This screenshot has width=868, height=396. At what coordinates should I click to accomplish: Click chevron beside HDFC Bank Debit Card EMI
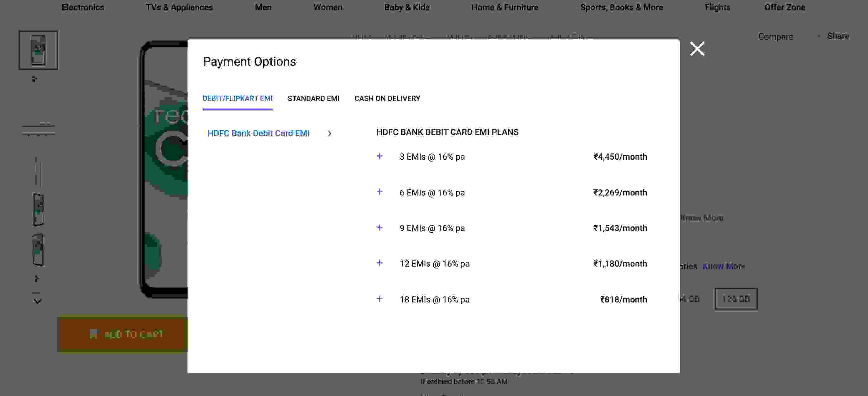[329, 133]
